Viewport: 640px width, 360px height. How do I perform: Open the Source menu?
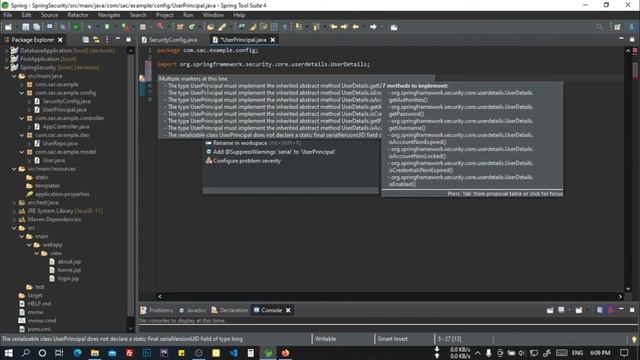[49, 15]
